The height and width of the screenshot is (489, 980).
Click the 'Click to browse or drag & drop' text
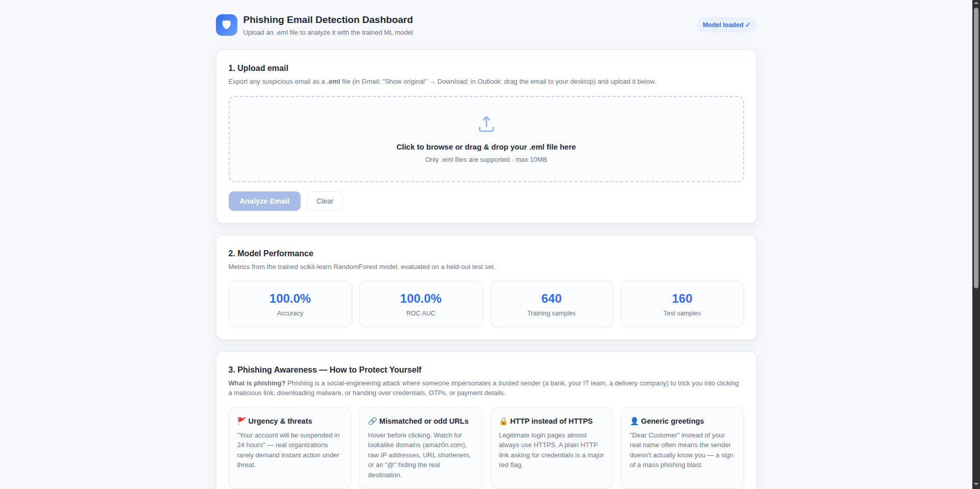pos(486,147)
